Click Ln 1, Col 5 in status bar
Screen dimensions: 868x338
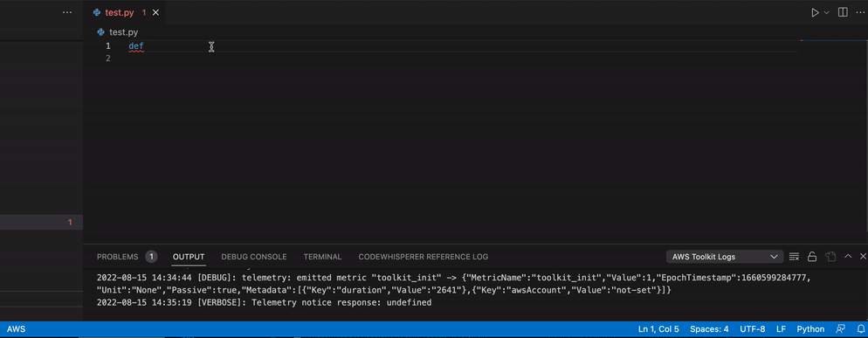(x=658, y=329)
